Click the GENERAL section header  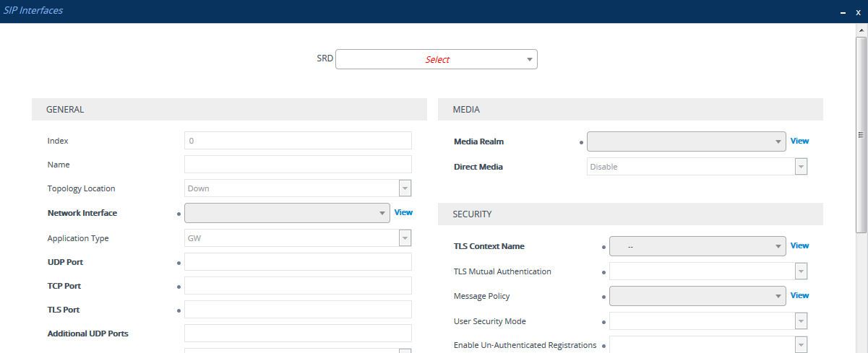[229, 110]
